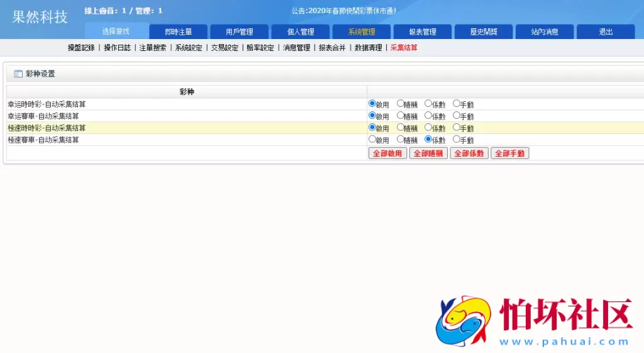Click the 極速賽車-自动采集结算 row text
The image size is (644, 353).
point(43,140)
